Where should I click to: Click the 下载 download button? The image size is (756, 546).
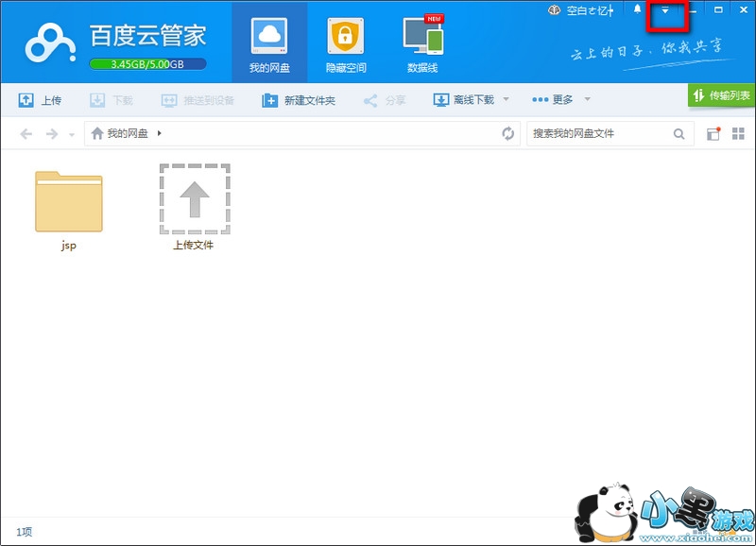(x=112, y=100)
